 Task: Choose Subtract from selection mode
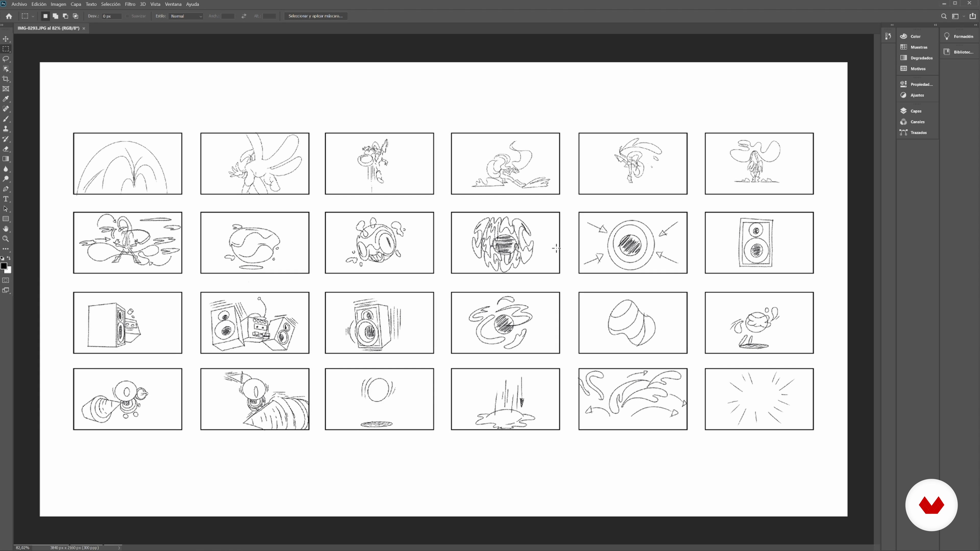pos(65,16)
